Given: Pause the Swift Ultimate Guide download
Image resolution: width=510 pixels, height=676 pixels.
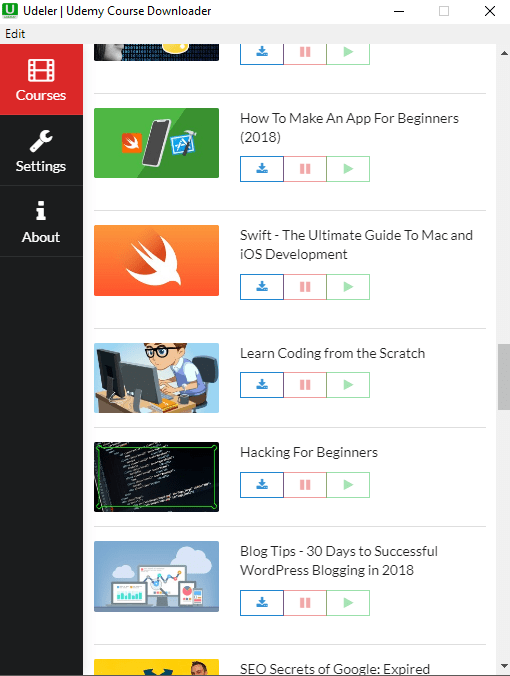Looking at the screenshot, I should (305, 287).
